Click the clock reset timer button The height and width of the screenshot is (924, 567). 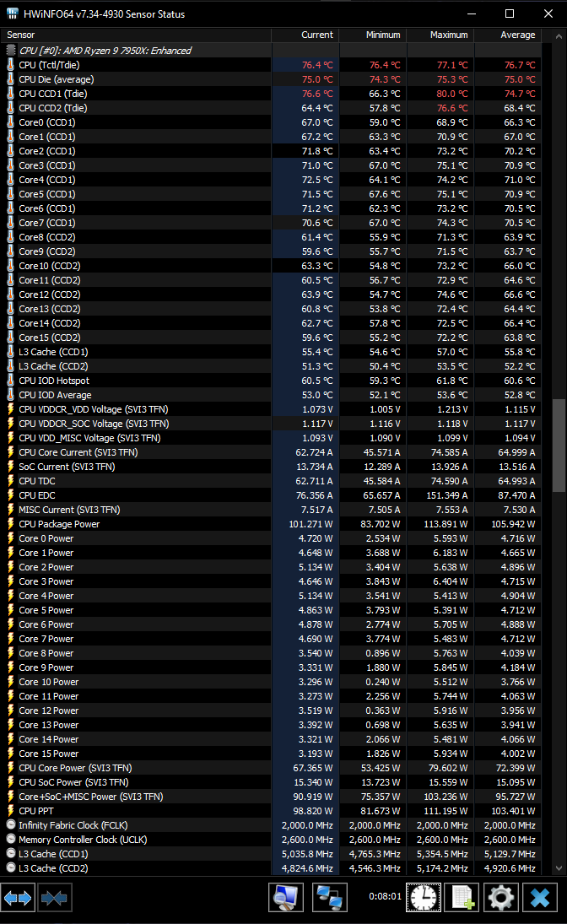pyautogui.click(x=424, y=898)
